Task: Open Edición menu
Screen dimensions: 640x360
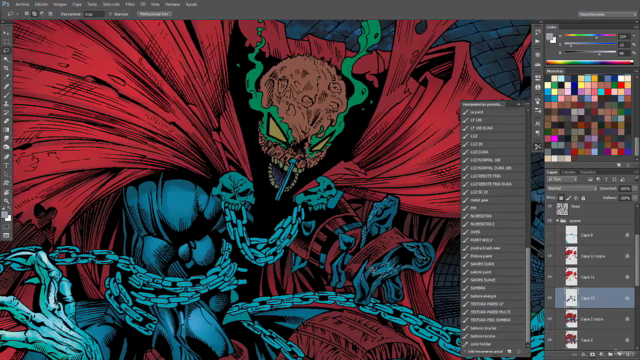Action: 41,4
